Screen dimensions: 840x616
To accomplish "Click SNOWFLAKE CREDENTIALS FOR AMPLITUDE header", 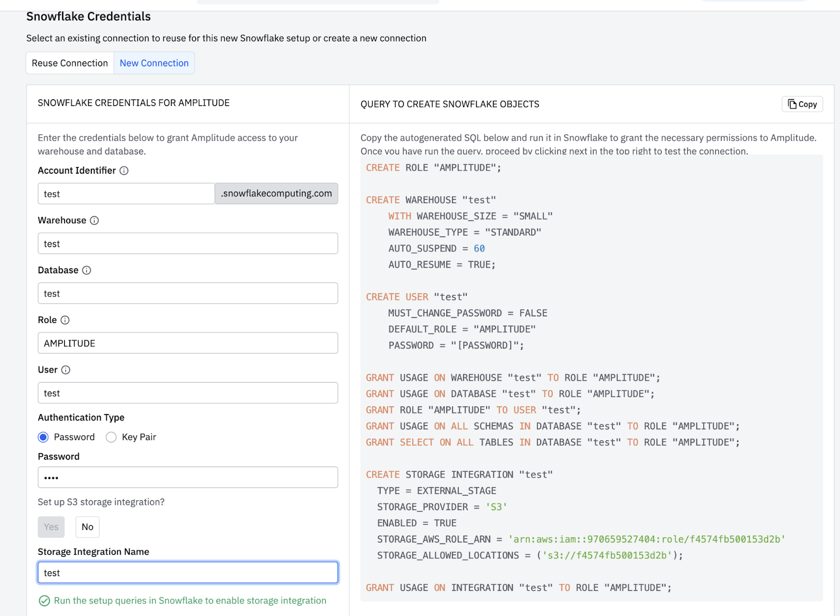I will (x=134, y=103).
